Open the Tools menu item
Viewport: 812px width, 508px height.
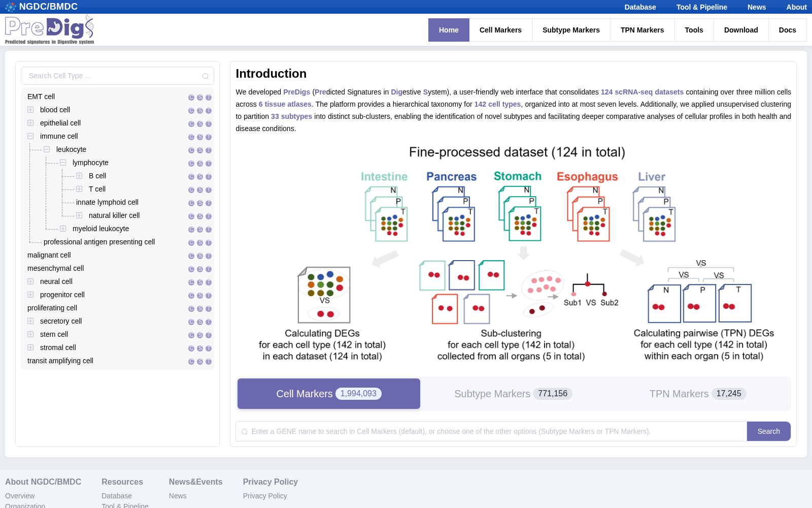click(694, 30)
